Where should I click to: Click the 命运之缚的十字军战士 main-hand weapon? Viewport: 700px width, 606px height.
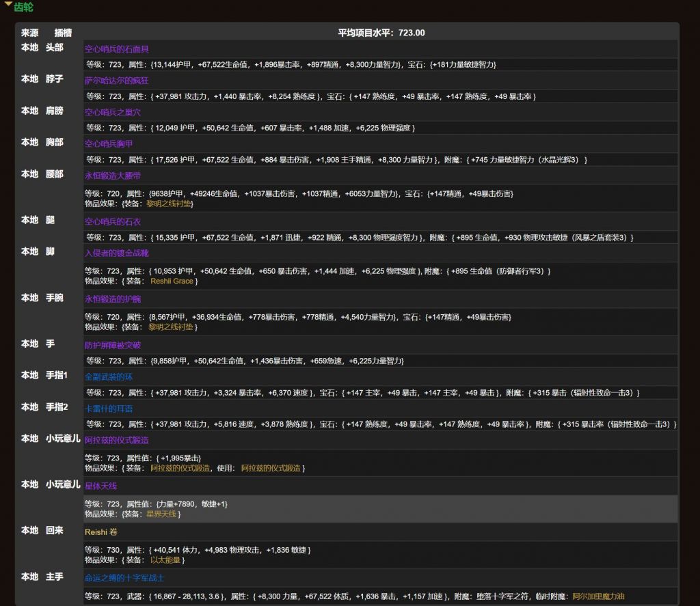pyautogui.click(x=124, y=577)
